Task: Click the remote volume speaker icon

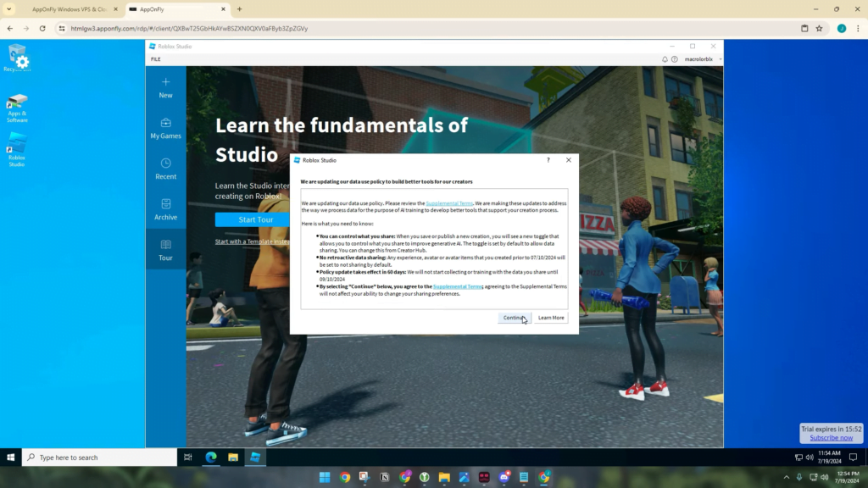Action: pyautogui.click(x=810, y=457)
